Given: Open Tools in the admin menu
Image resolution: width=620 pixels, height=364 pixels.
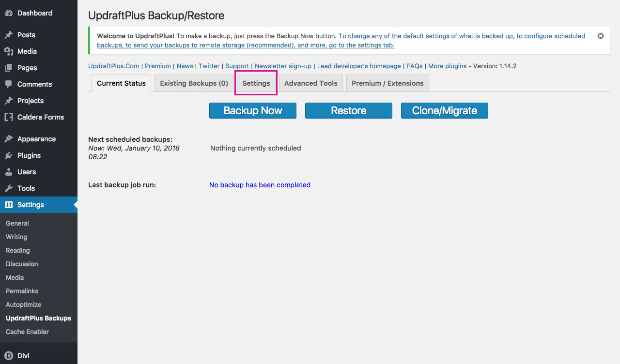Looking at the screenshot, I should pos(26,188).
